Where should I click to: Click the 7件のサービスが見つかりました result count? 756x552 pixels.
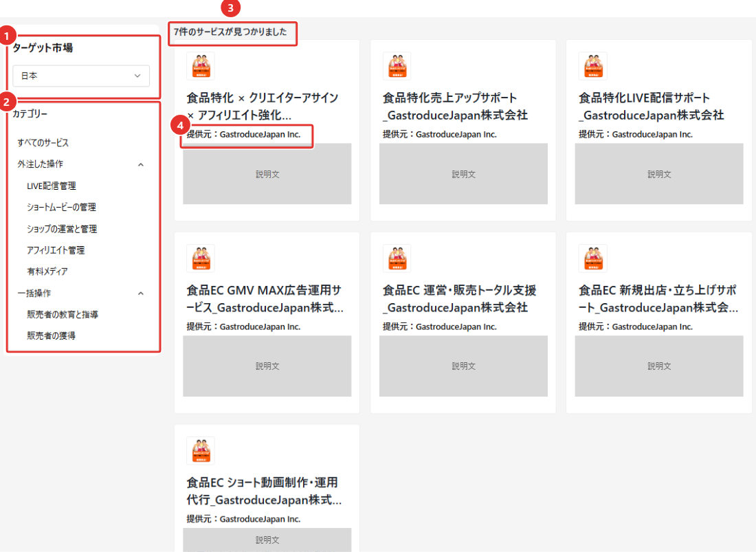coord(230,32)
